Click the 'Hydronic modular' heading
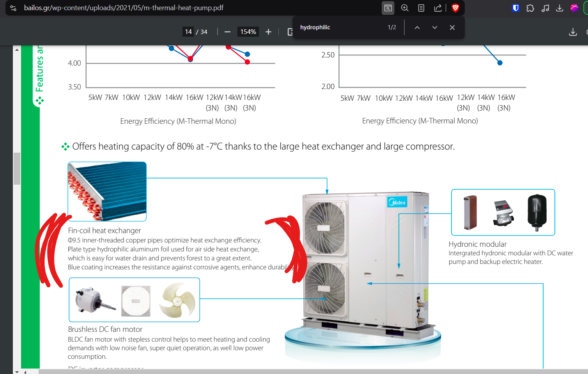Image resolution: width=588 pixels, height=374 pixels. pyautogui.click(x=478, y=244)
